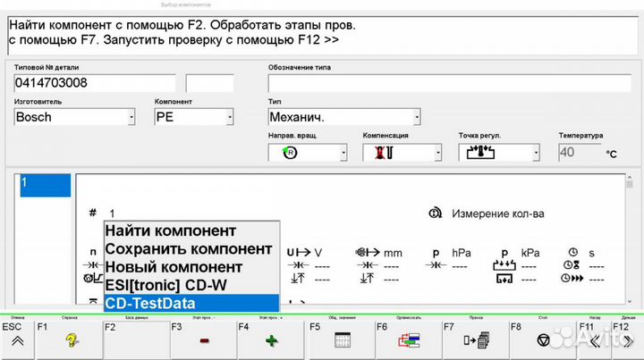644x360 pixels.
Task: Select highlighted 'CD-TestData' menu entry
Action: (191, 303)
